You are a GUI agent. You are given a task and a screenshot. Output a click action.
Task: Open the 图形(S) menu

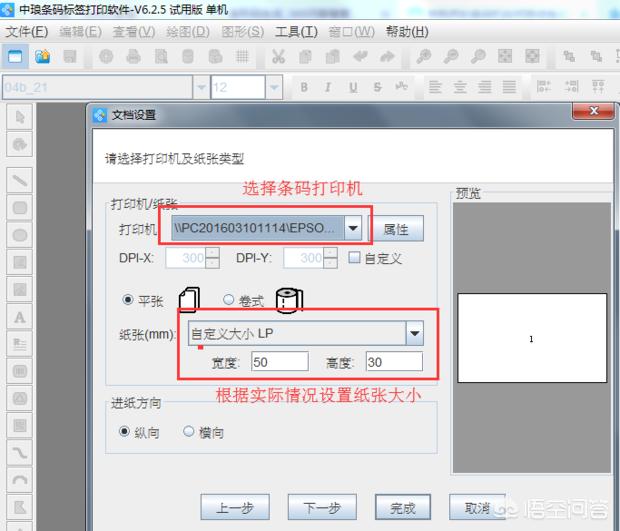click(x=242, y=32)
